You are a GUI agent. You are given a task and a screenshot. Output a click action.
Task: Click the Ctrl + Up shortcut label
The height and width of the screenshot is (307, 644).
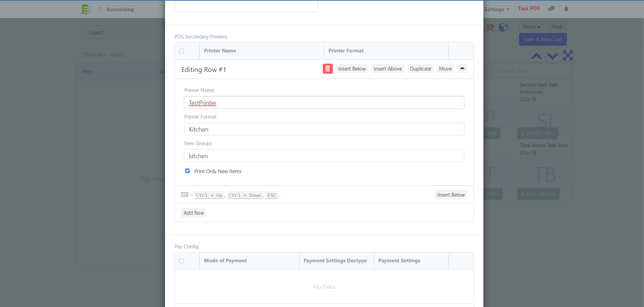[209, 195]
